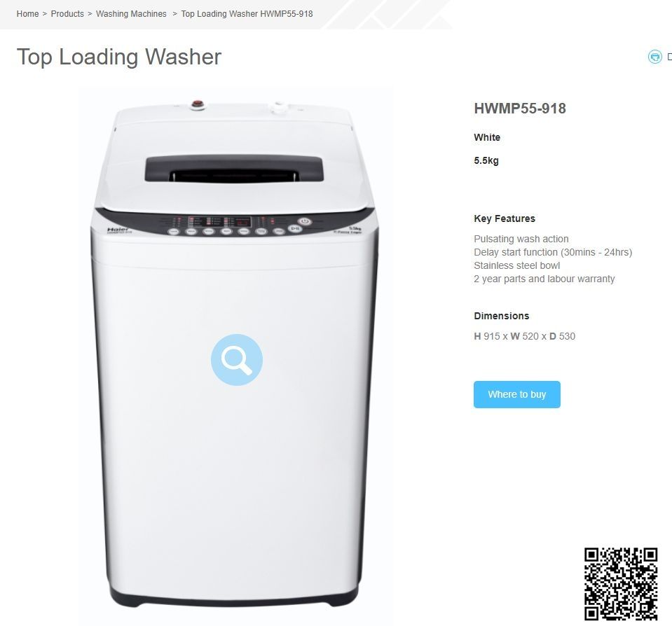Viewport: 672px width, 626px height.
Task: Click the 5.5kg capacity label
Action: [486, 160]
